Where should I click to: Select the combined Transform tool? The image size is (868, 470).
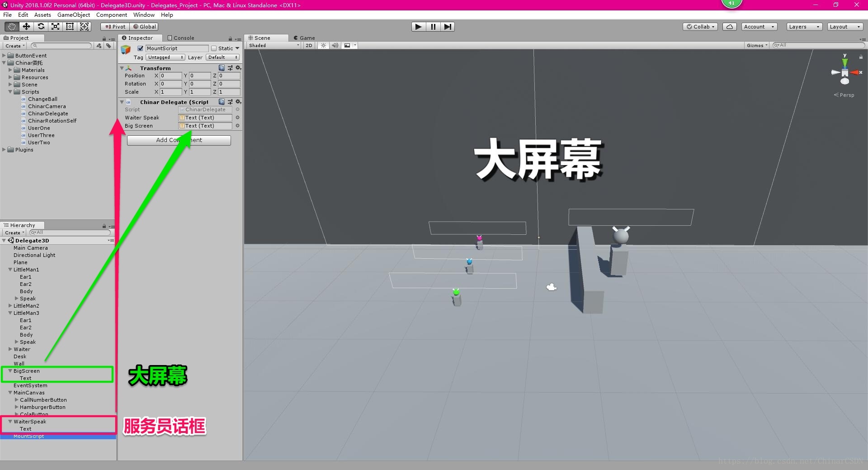pyautogui.click(x=84, y=27)
